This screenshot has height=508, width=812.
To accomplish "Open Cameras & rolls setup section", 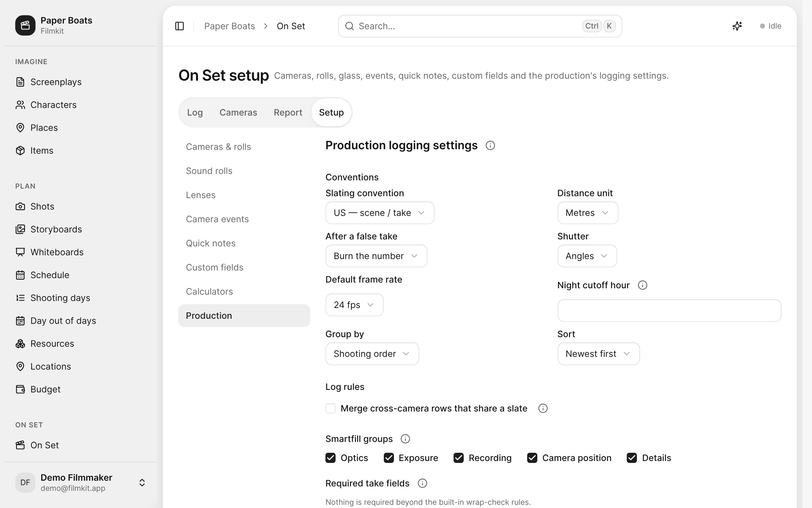I will (x=244, y=147).
